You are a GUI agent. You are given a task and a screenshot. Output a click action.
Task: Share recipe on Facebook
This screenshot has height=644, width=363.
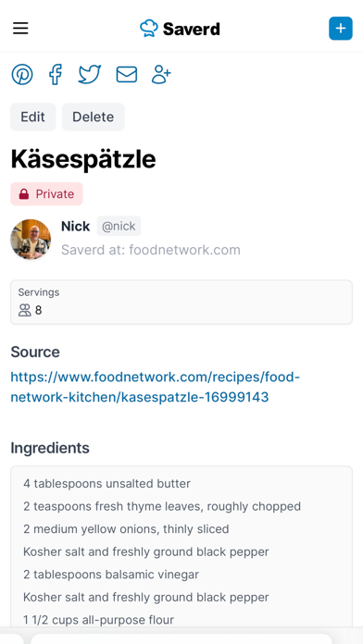point(56,74)
